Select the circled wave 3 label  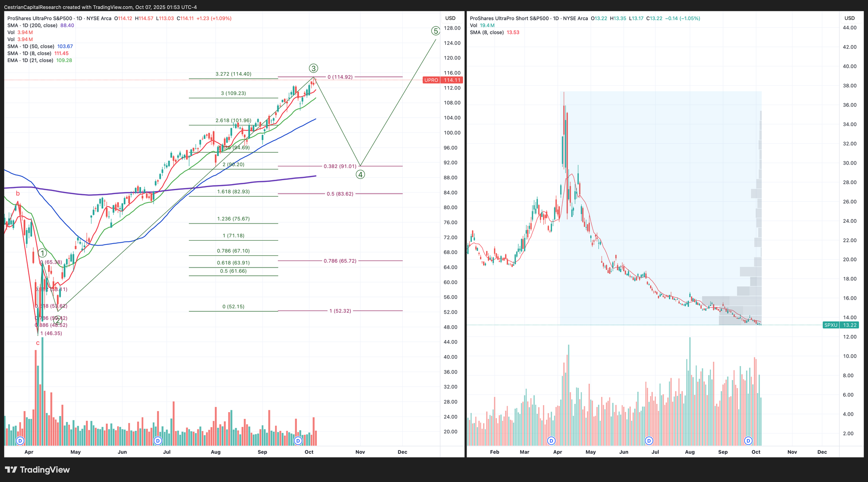[313, 68]
